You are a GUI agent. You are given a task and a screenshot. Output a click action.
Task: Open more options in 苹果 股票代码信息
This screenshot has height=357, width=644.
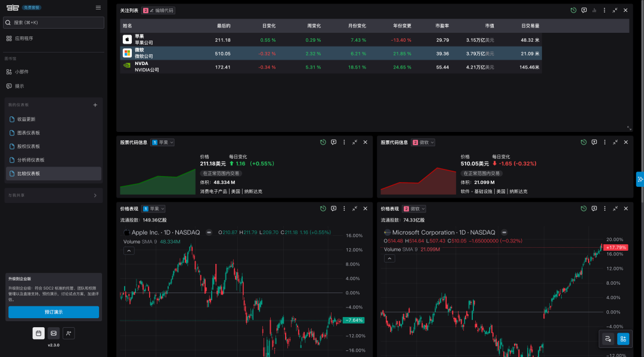tap(344, 142)
